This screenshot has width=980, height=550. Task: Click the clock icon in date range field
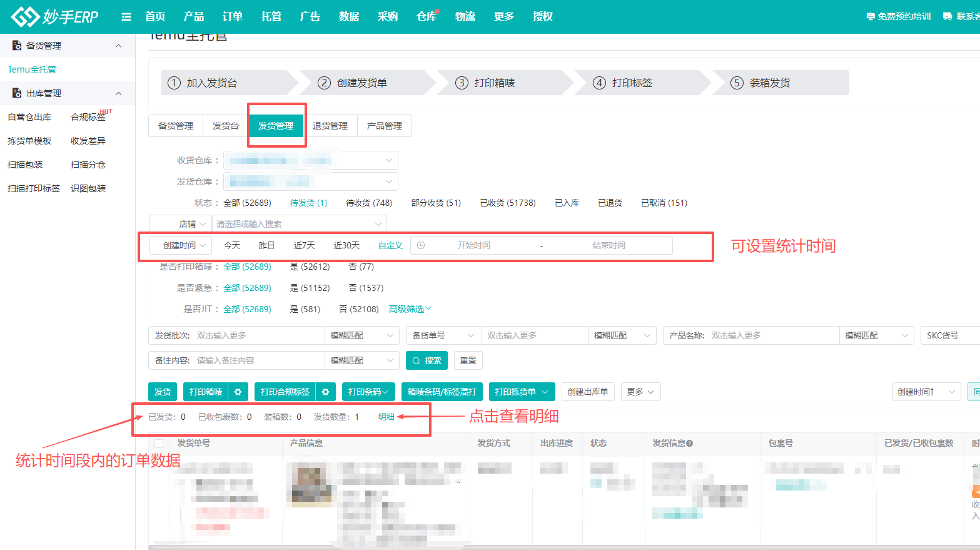421,245
